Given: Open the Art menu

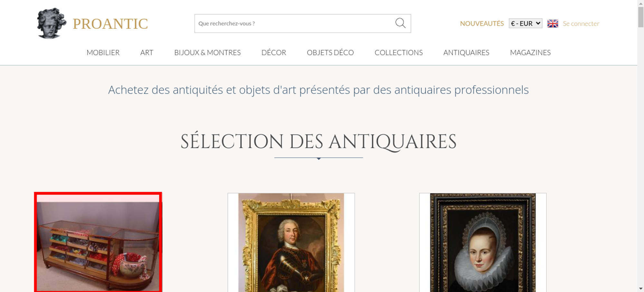Looking at the screenshot, I should click(x=147, y=52).
